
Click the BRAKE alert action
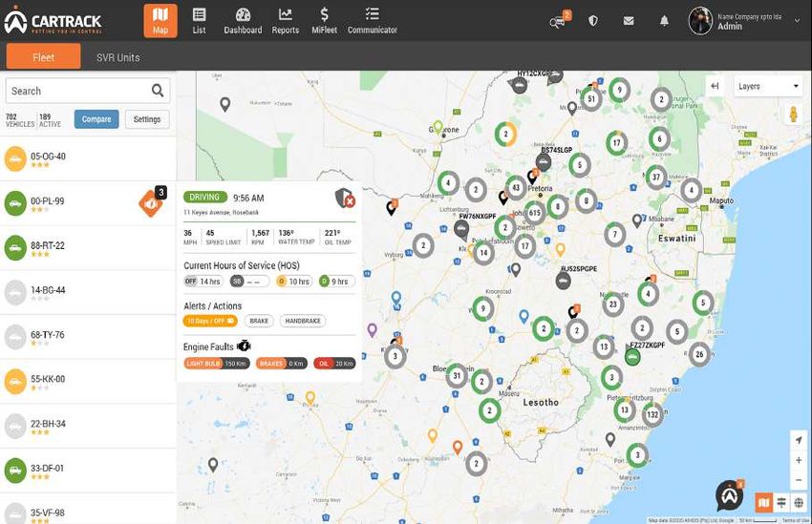tap(259, 321)
